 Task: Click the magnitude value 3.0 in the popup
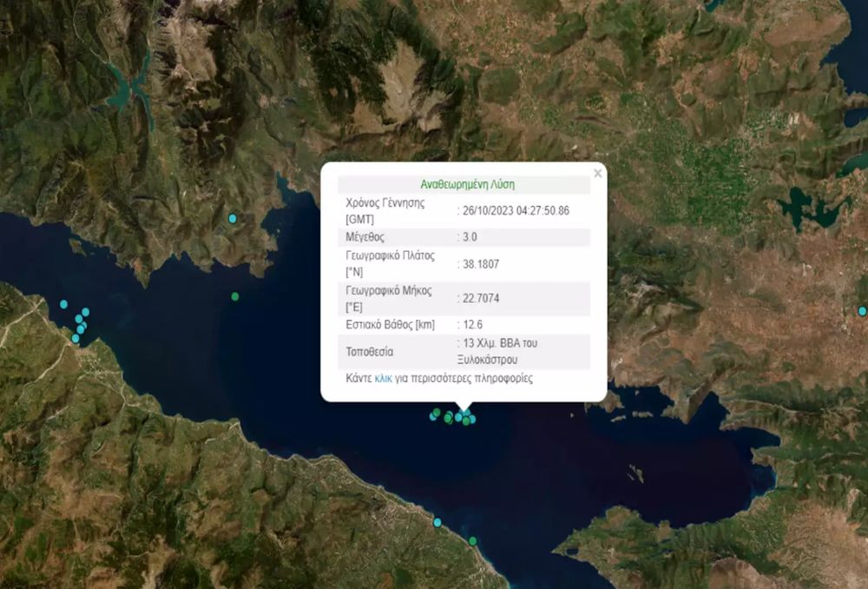[470, 237]
